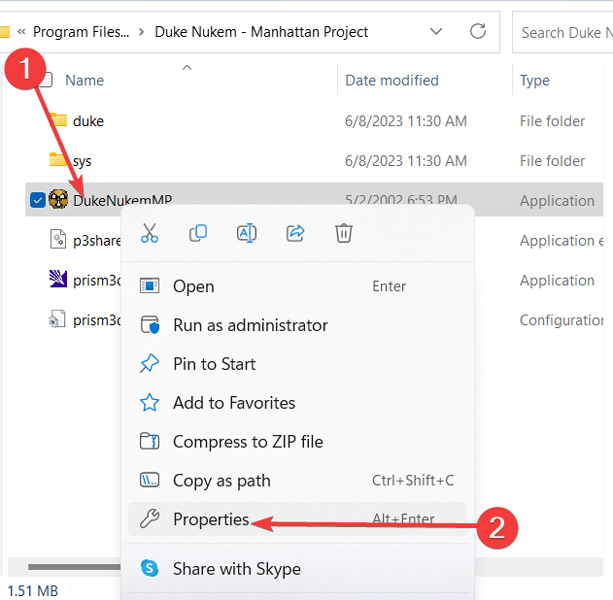Choose Copy as path
This screenshot has width=613, height=600.
click(298, 480)
